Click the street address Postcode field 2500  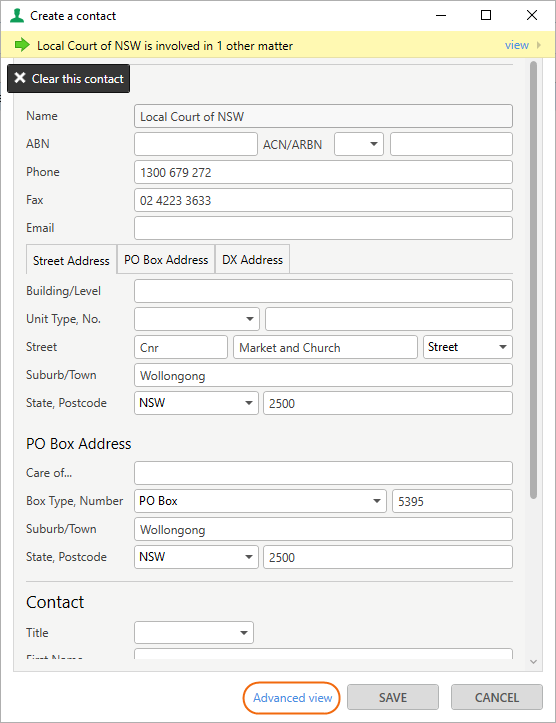click(x=388, y=403)
